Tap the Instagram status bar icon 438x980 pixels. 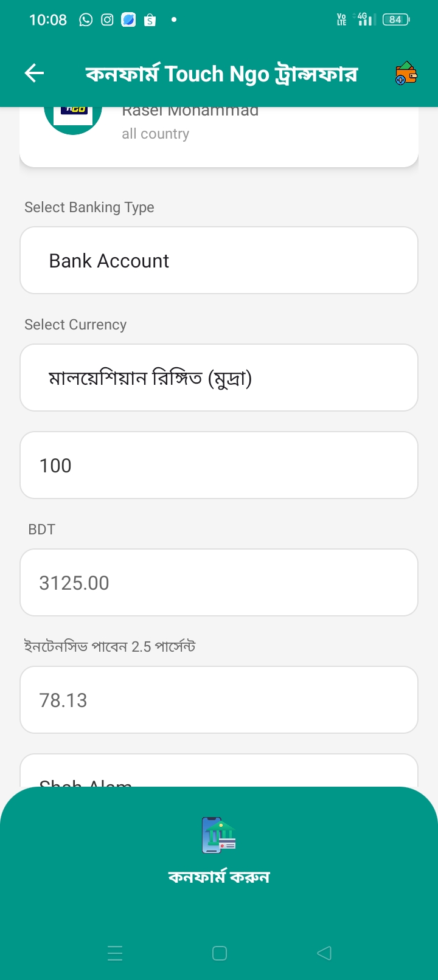coord(107,20)
